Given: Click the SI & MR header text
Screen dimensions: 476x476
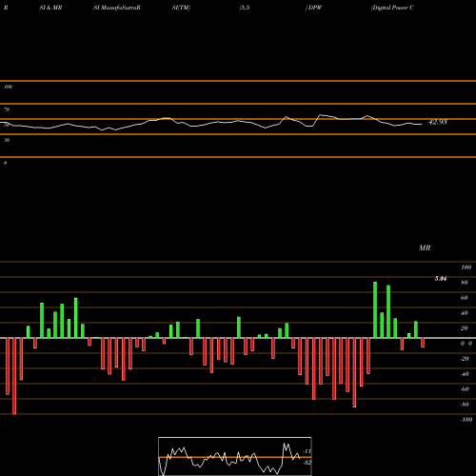Looking at the screenshot, I should 50,8.
